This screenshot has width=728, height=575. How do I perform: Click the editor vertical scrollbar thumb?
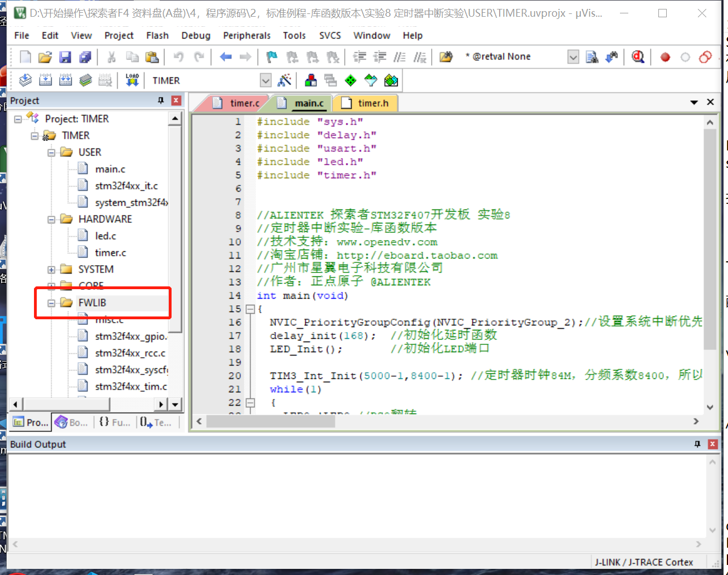[x=710, y=240]
